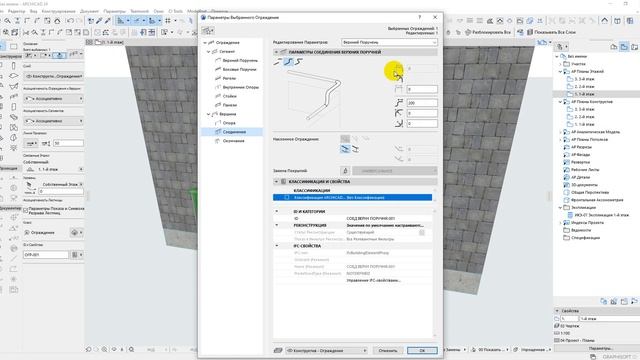
Task: Select the Connection tree item
Action: [x=234, y=132]
